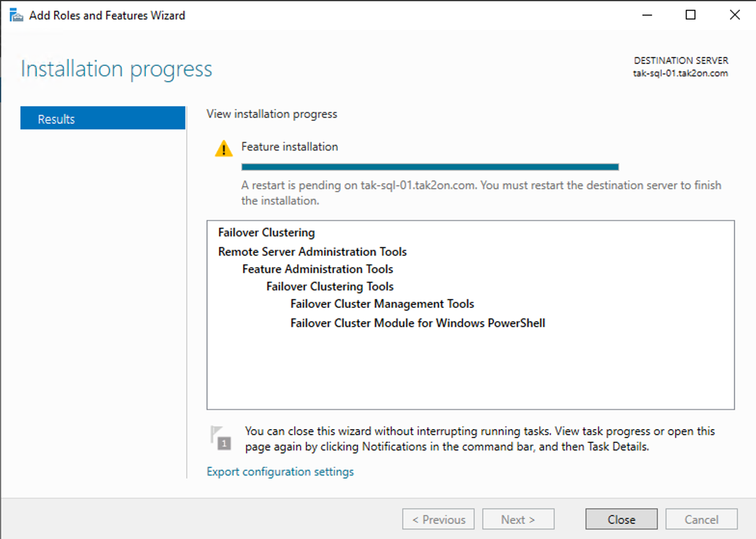
Task: Click the yellow warning triangle icon
Action: pos(223,149)
